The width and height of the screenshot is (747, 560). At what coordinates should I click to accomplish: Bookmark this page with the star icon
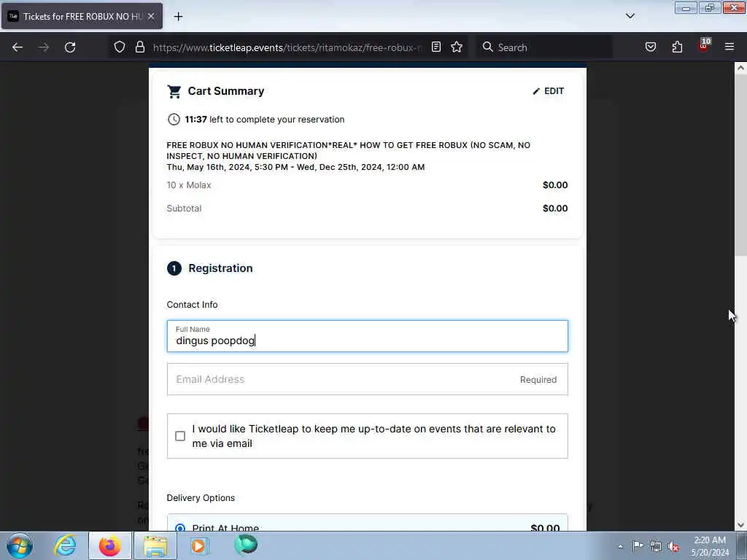click(457, 47)
